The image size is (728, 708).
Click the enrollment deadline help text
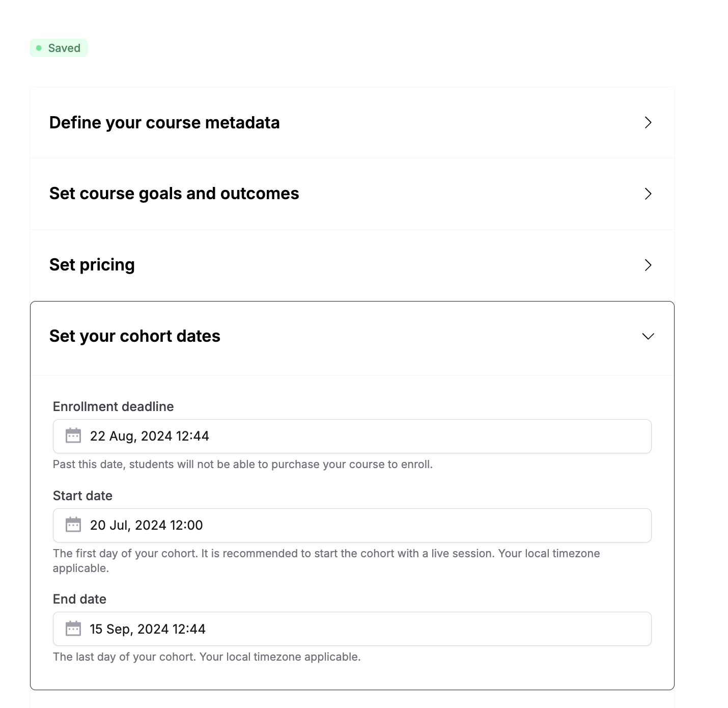click(243, 465)
